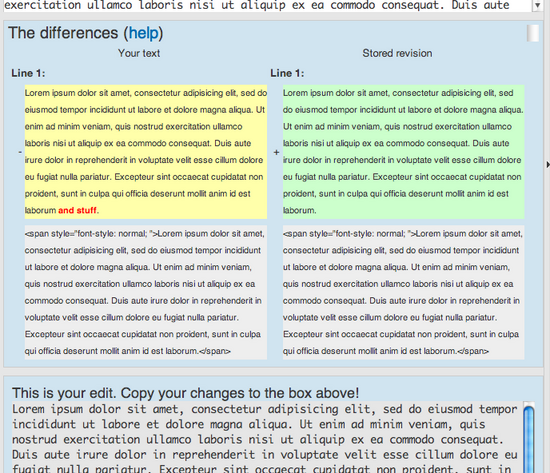Click the left gray span-markup context block
The height and width of the screenshot is (473, 550).
[146, 292]
